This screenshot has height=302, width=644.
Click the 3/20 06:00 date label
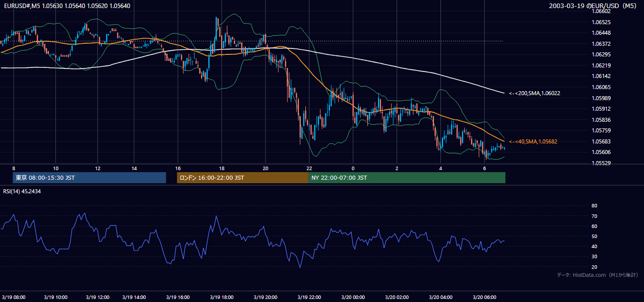[x=484, y=297]
